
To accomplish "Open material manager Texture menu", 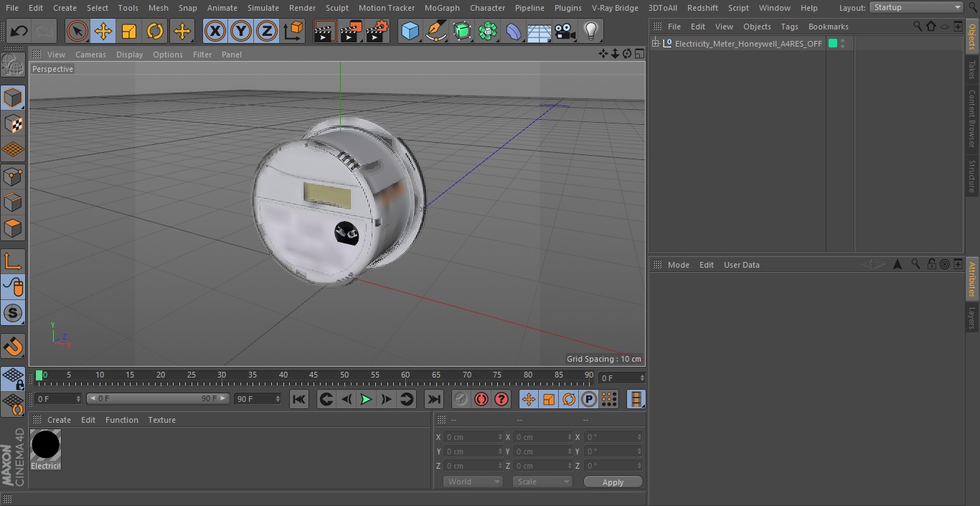I will (x=161, y=420).
